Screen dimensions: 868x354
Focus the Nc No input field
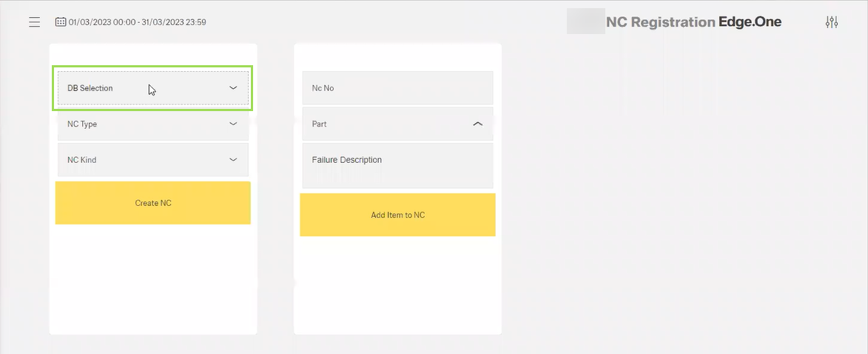[397, 88]
